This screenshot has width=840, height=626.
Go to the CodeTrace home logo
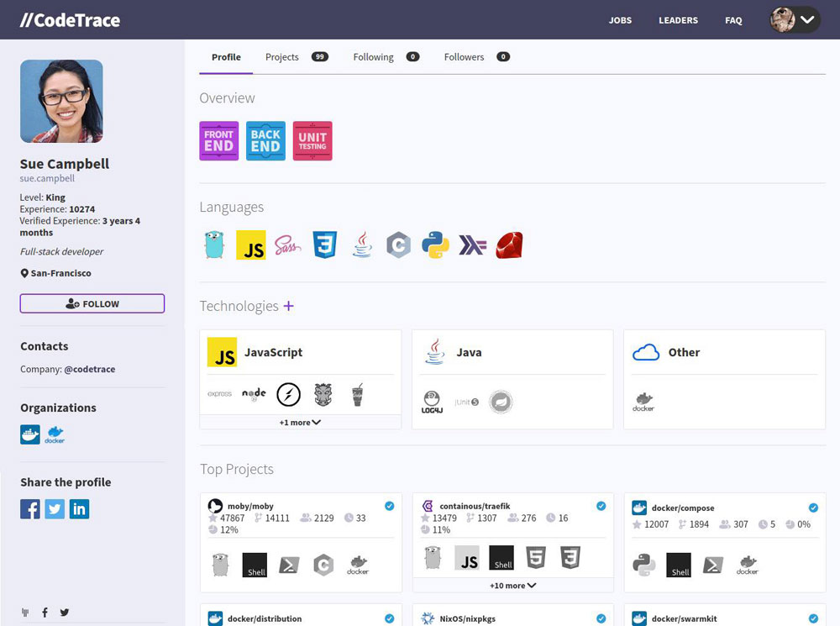(70, 20)
